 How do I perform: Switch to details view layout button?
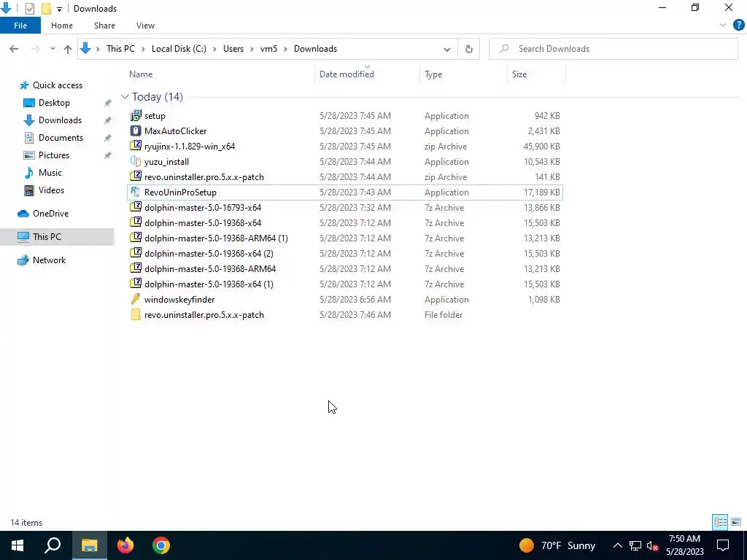coord(720,522)
